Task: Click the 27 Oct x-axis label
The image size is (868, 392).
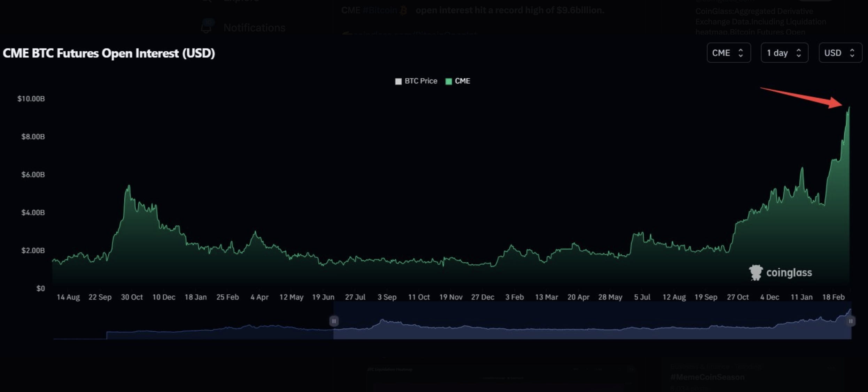Action: (x=738, y=297)
